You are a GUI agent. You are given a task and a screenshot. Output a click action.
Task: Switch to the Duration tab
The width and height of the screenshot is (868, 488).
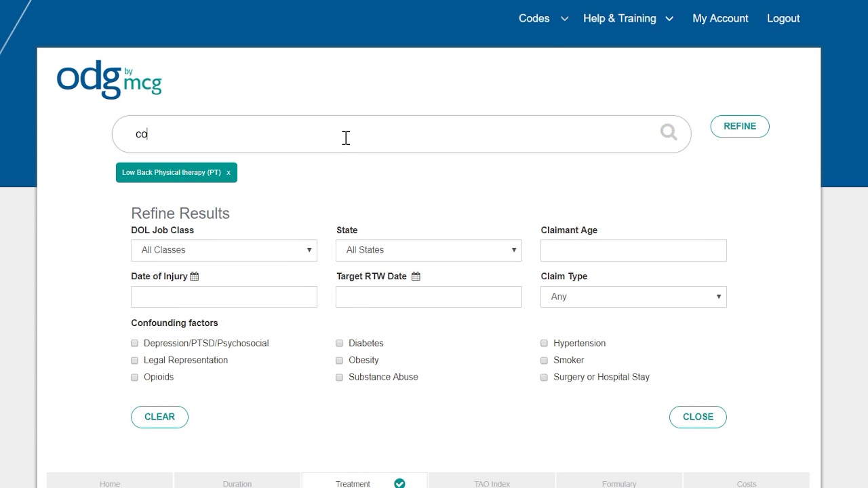click(237, 483)
